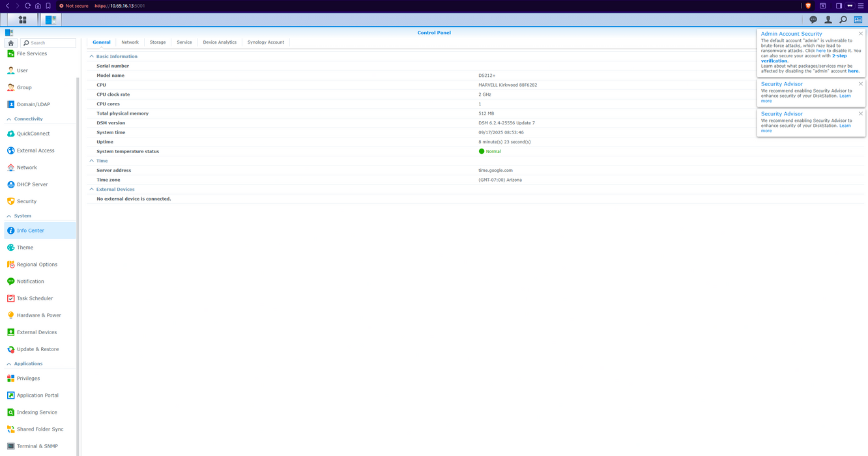
Task: Open Task Scheduler
Action: click(x=40, y=298)
